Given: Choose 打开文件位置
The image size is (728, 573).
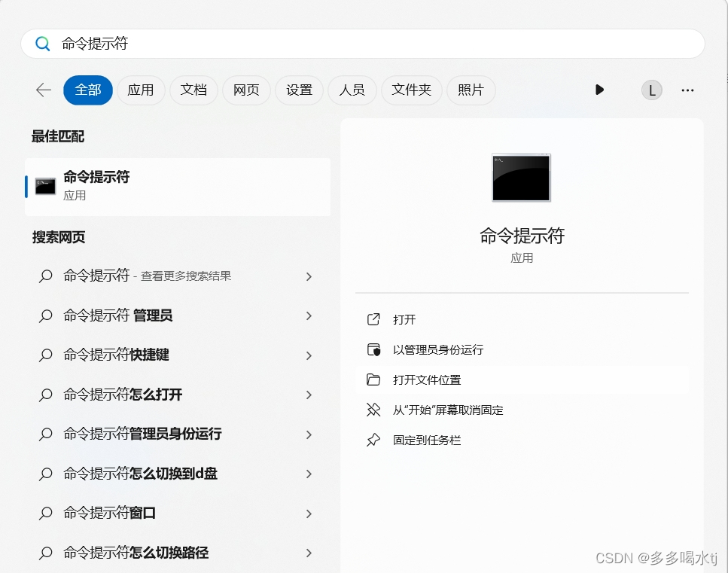Looking at the screenshot, I should tap(522, 379).
